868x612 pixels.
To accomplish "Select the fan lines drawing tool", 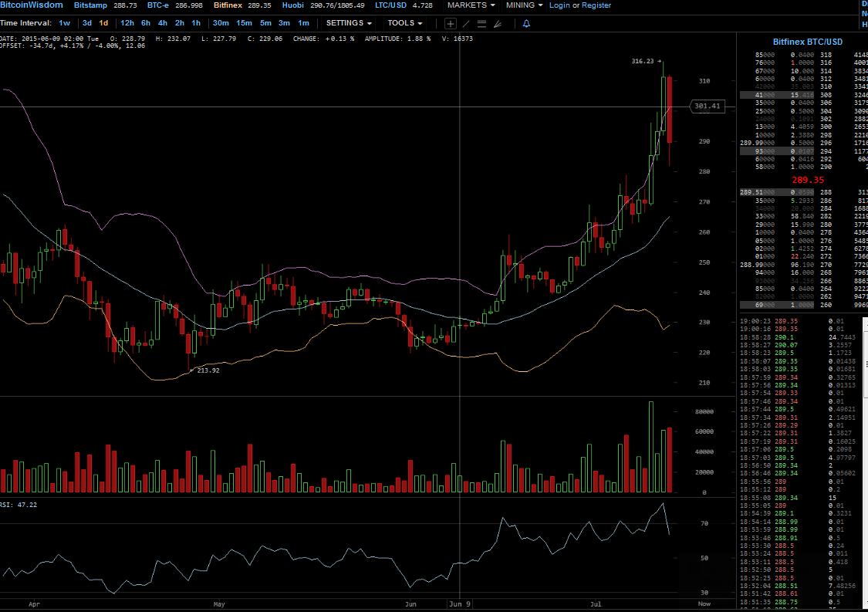I will click(x=498, y=24).
